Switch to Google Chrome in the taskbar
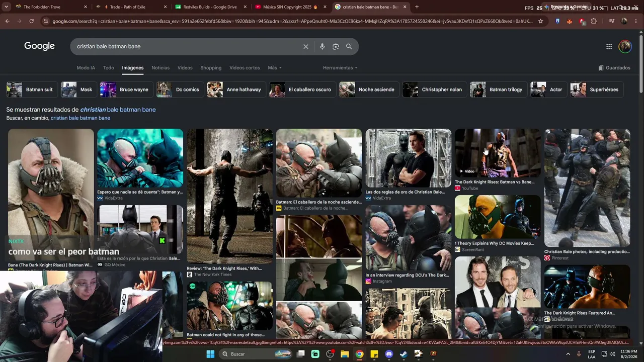644x362 pixels. 359,354
